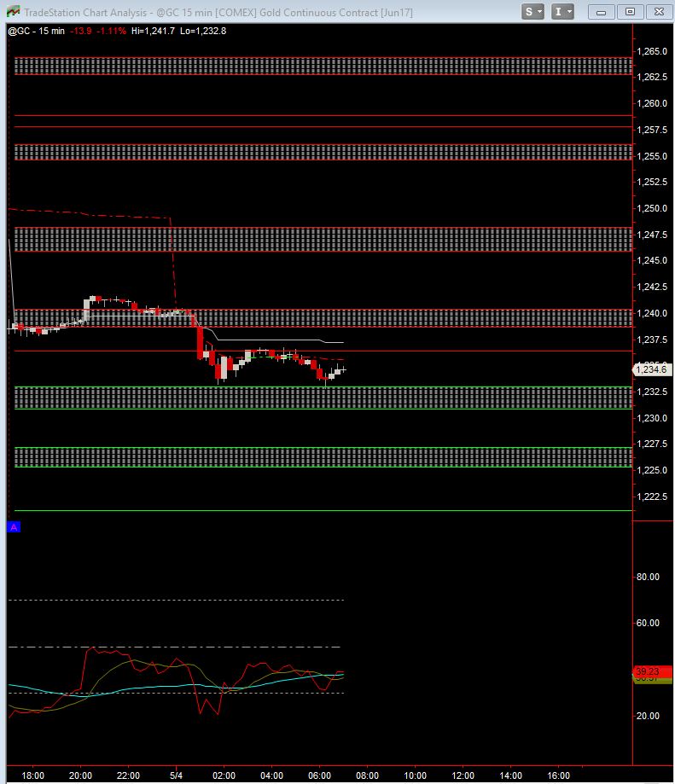
Task: Click the 1,240.0 price axis label
Action: 651,313
